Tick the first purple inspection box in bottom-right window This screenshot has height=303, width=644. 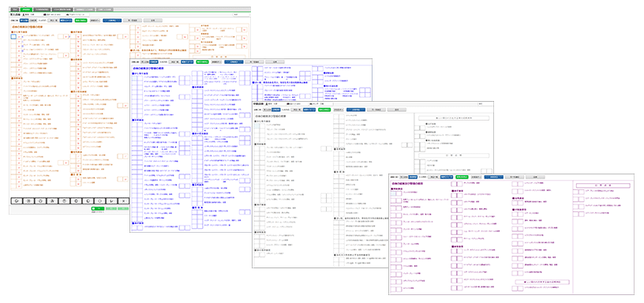(x=393, y=194)
